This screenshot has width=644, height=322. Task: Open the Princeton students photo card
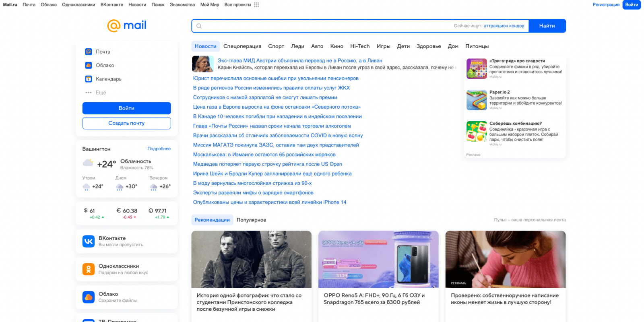(x=252, y=259)
